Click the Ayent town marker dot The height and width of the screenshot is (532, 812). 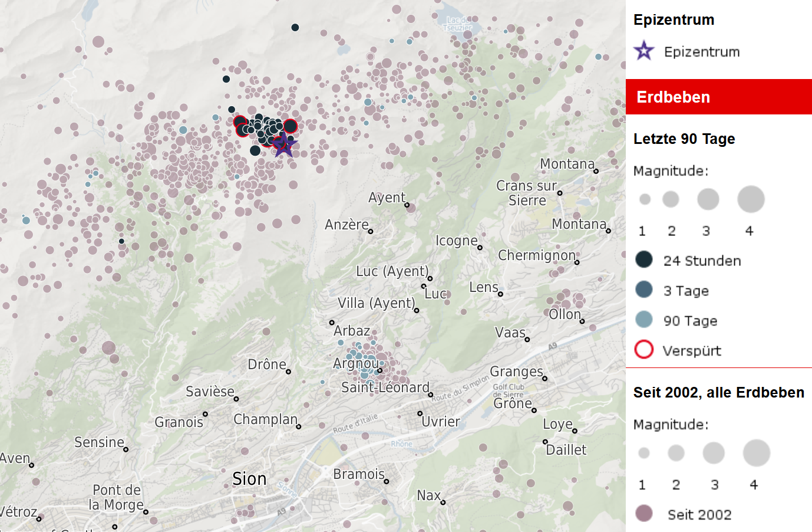click(407, 205)
